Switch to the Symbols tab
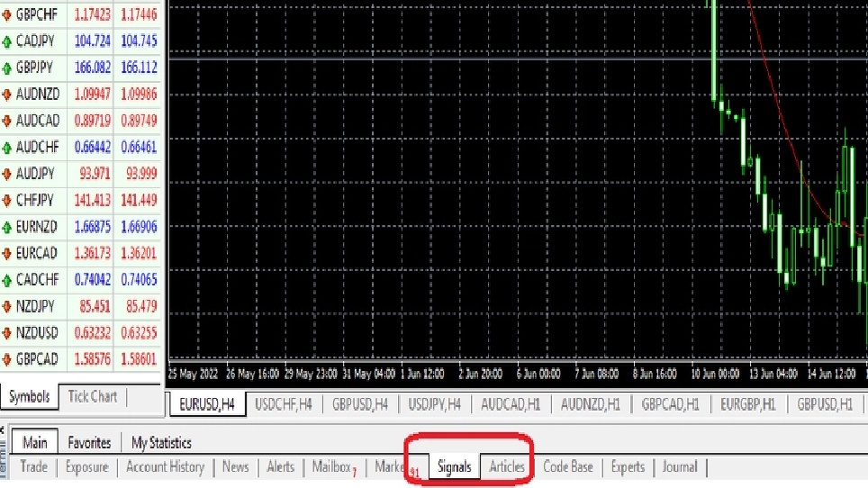 click(x=30, y=397)
